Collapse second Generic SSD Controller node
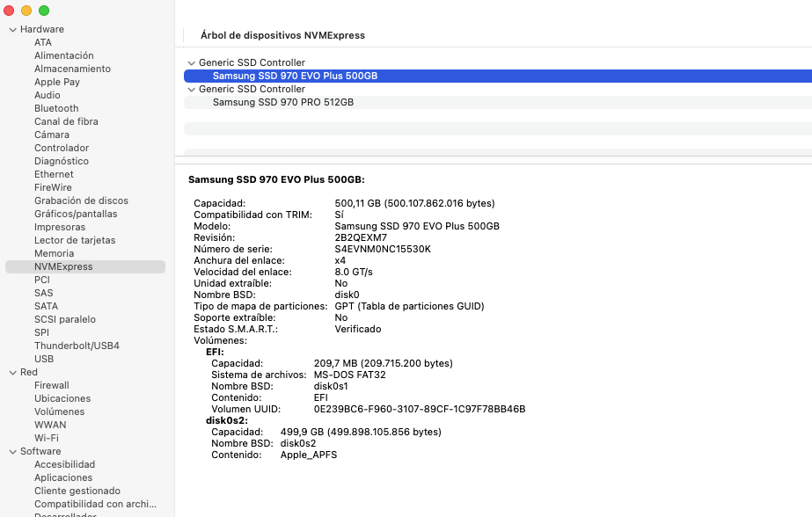The height and width of the screenshot is (517, 812). (x=191, y=90)
